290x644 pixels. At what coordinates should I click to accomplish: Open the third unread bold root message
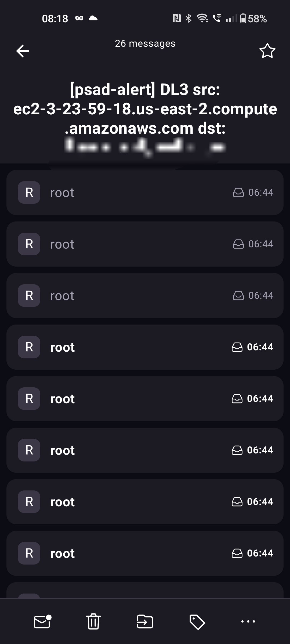[x=145, y=450]
